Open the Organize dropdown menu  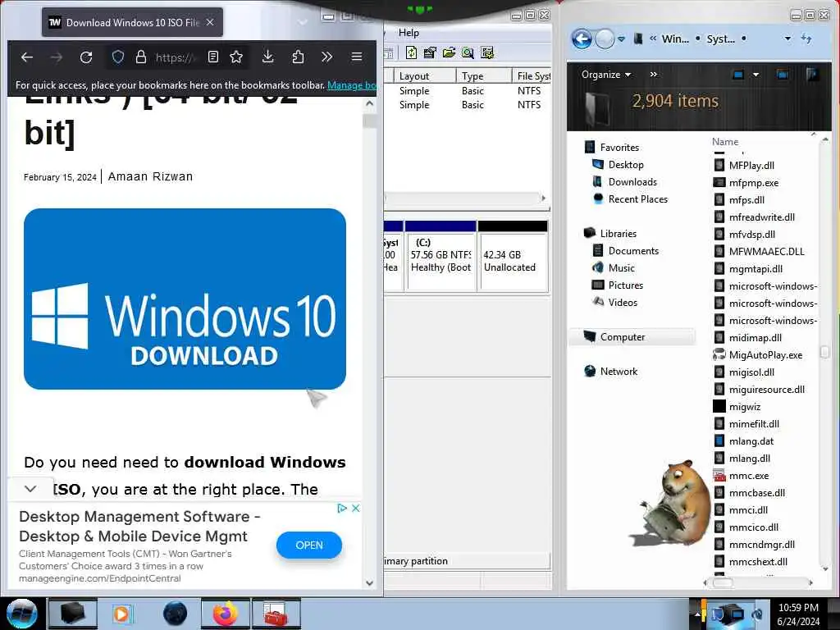click(x=606, y=75)
